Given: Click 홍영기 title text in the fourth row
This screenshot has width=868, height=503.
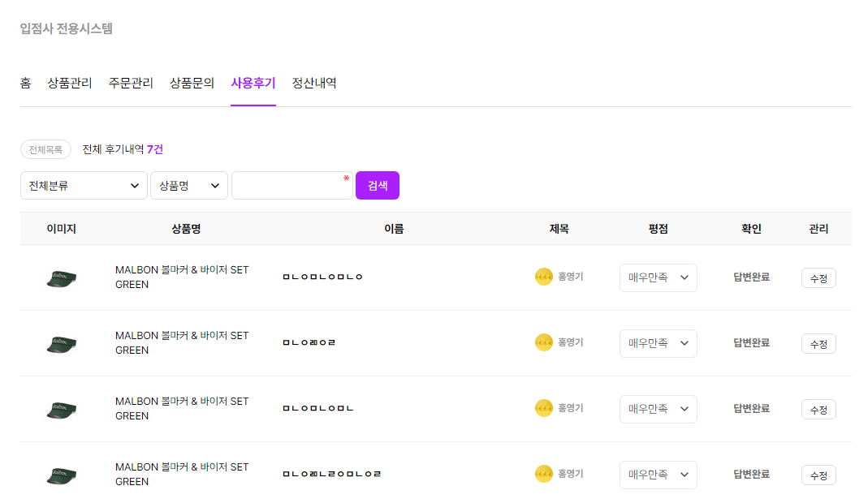Looking at the screenshot, I should click(x=571, y=474).
